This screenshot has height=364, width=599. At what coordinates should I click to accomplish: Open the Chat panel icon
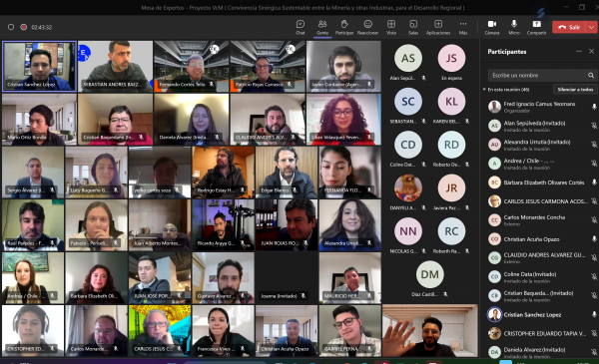[300, 27]
